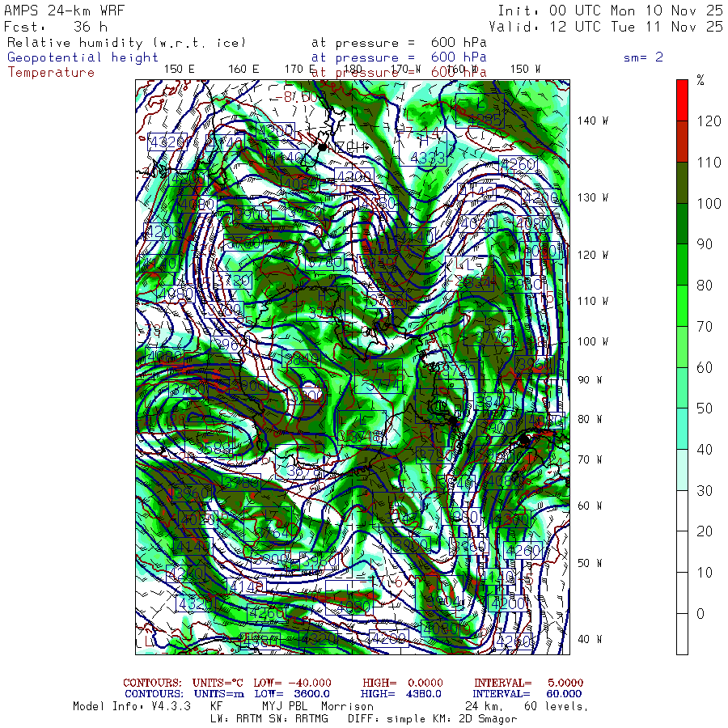Click the '40 W' longitude label
728x728 pixels.
tap(590, 639)
